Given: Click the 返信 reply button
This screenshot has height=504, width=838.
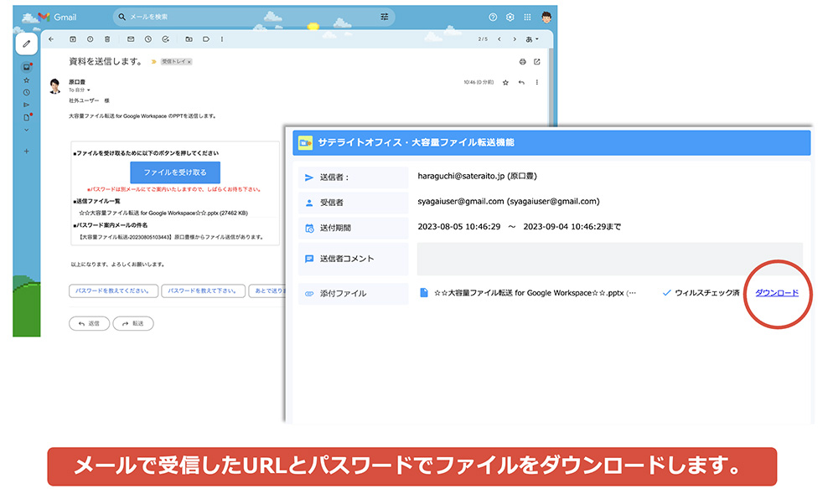Looking at the screenshot, I should click(90, 323).
